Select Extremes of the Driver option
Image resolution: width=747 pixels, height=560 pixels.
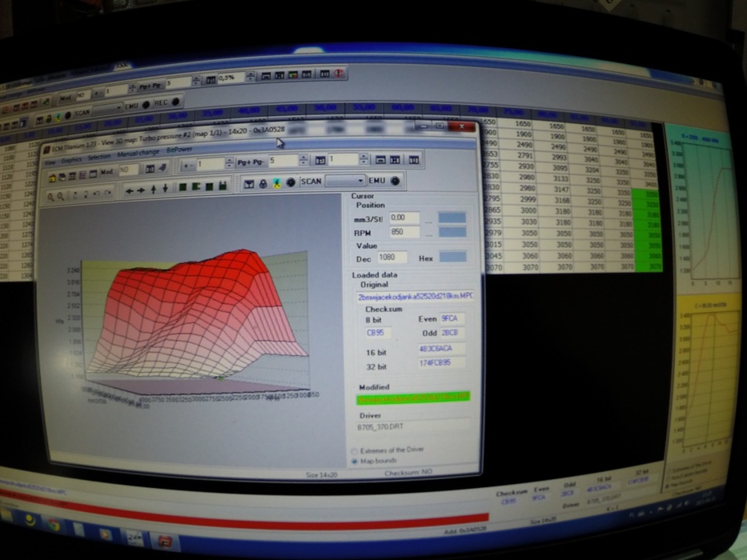355,450
